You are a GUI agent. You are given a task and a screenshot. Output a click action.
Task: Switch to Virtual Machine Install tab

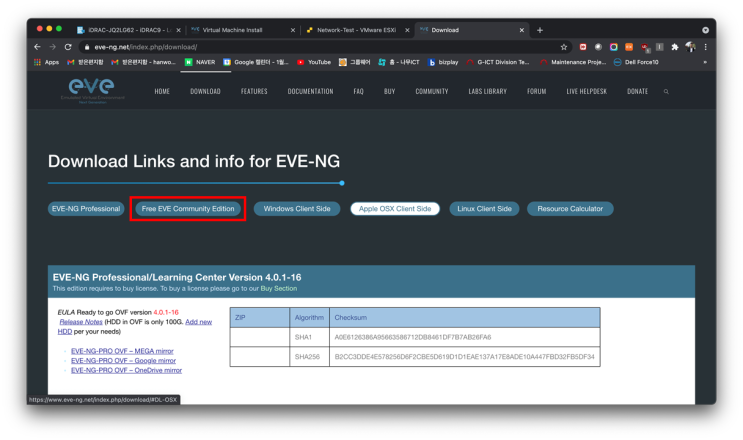243,30
